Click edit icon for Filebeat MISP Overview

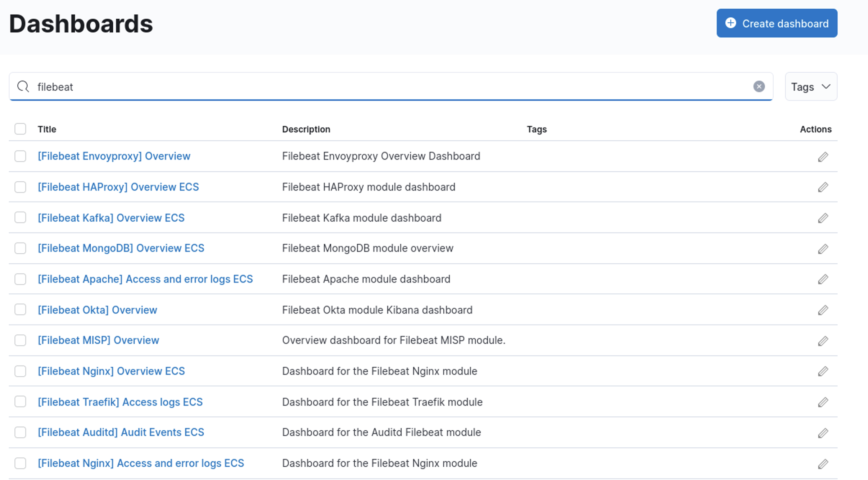(x=823, y=340)
